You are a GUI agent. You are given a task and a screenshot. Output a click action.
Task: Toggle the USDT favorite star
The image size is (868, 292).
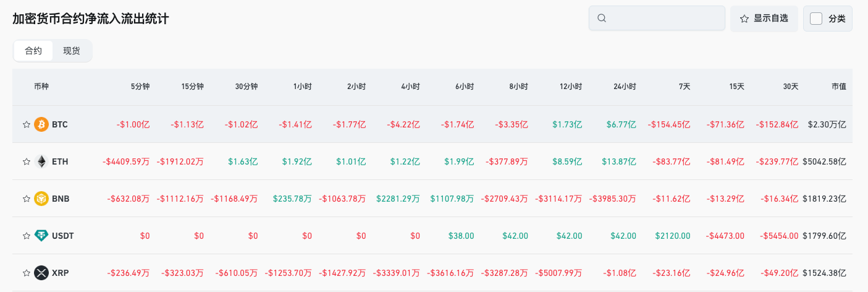27,236
